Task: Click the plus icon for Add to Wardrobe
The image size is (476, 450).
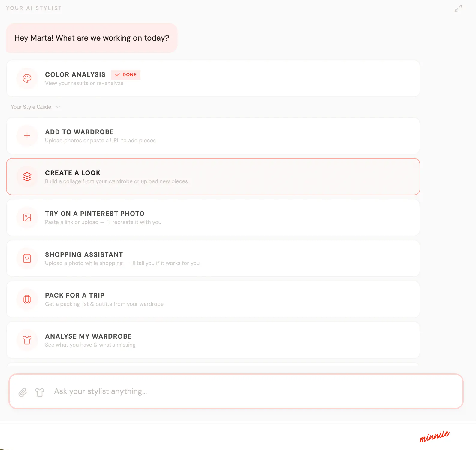Action: [x=27, y=136]
